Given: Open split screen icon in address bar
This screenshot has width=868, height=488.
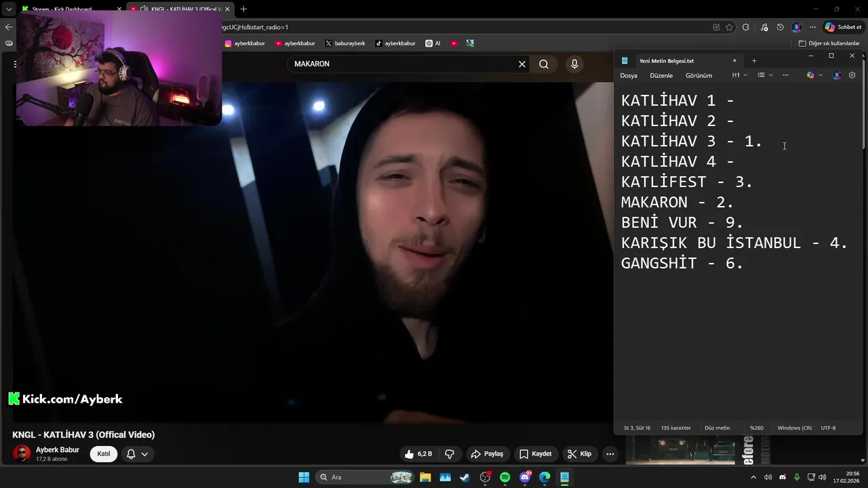Looking at the screenshot, I should [716, 27].
